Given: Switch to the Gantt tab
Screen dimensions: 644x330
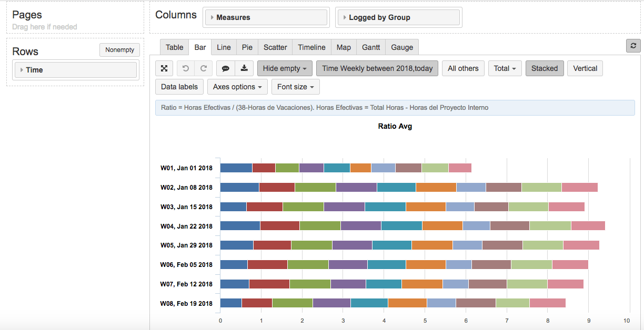Looking at the screenshot, I should (x=370, y=47).
